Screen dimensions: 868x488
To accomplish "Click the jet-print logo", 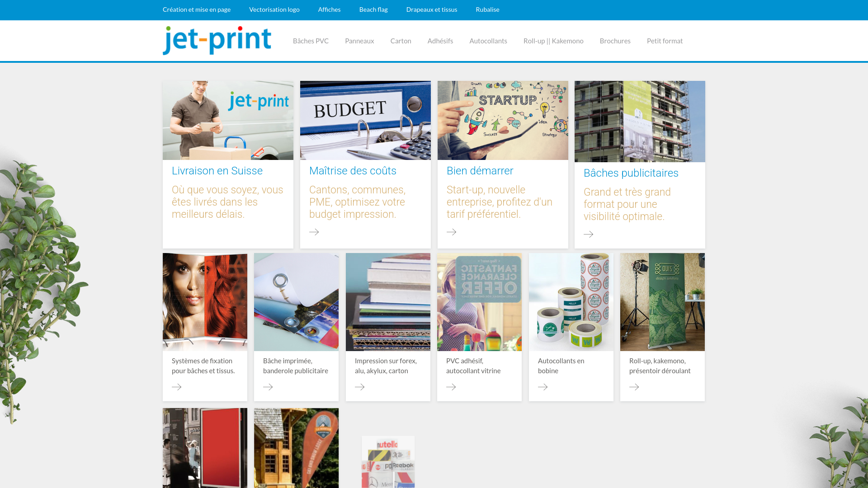I will 217,41.
